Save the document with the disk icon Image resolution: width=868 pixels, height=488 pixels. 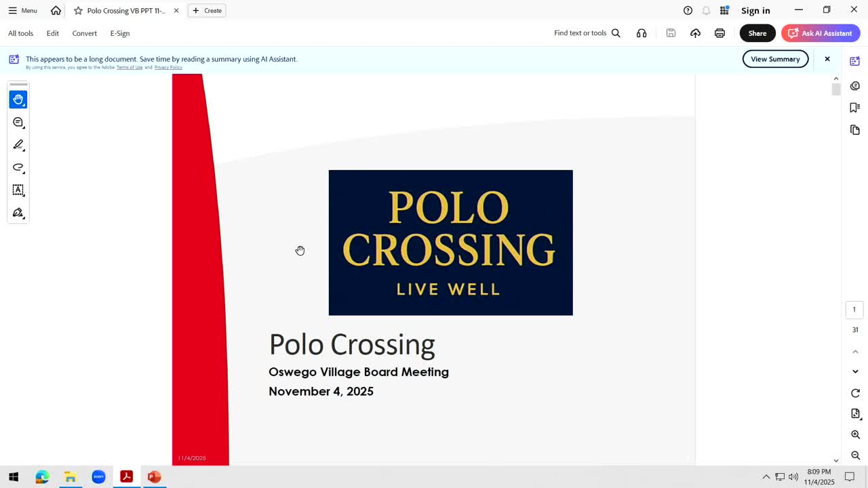click(x=671, y=33)
